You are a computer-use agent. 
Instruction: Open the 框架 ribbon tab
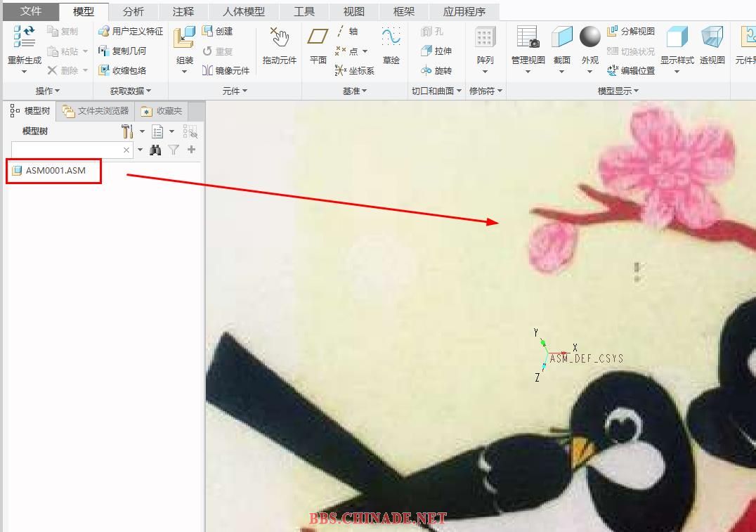(404, 11)
